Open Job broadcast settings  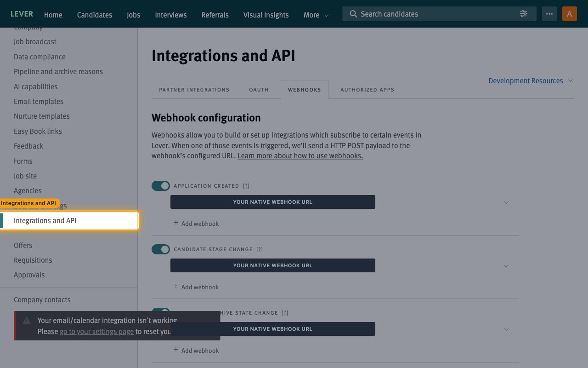coord(35,42)
